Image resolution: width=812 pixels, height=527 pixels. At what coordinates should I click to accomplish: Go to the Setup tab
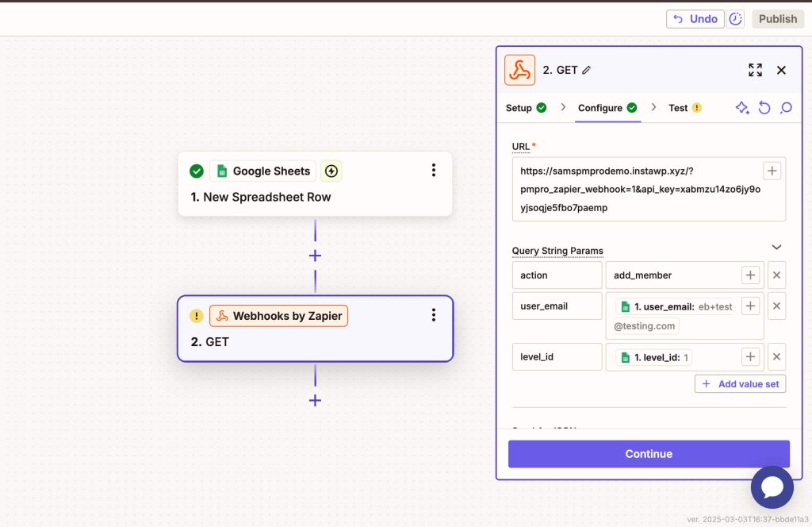tap(519, 108)
